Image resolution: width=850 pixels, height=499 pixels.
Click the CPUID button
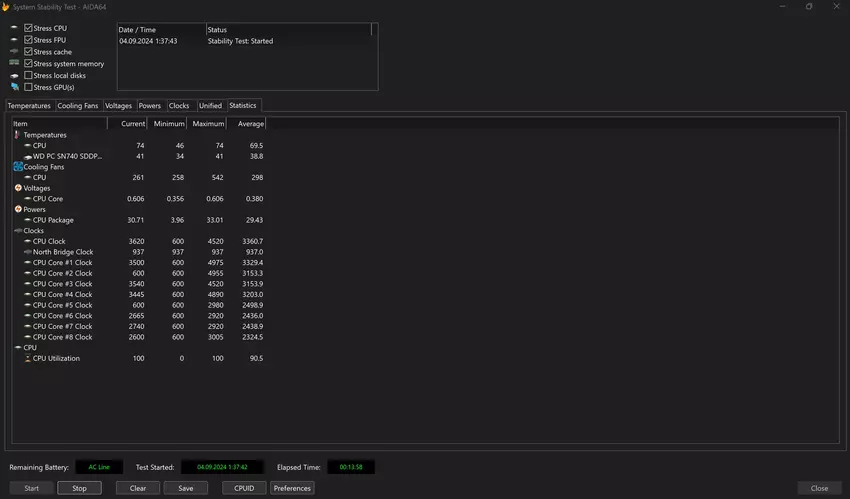click(x=244, y=488)
